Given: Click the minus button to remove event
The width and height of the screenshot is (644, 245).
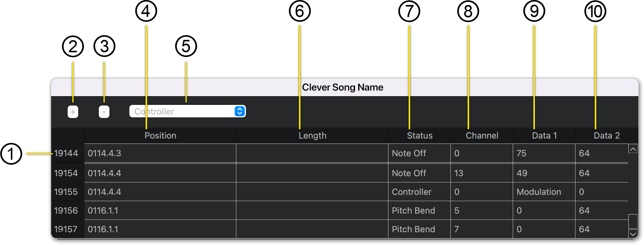Looking at the screenshot, I should point(104,112).
